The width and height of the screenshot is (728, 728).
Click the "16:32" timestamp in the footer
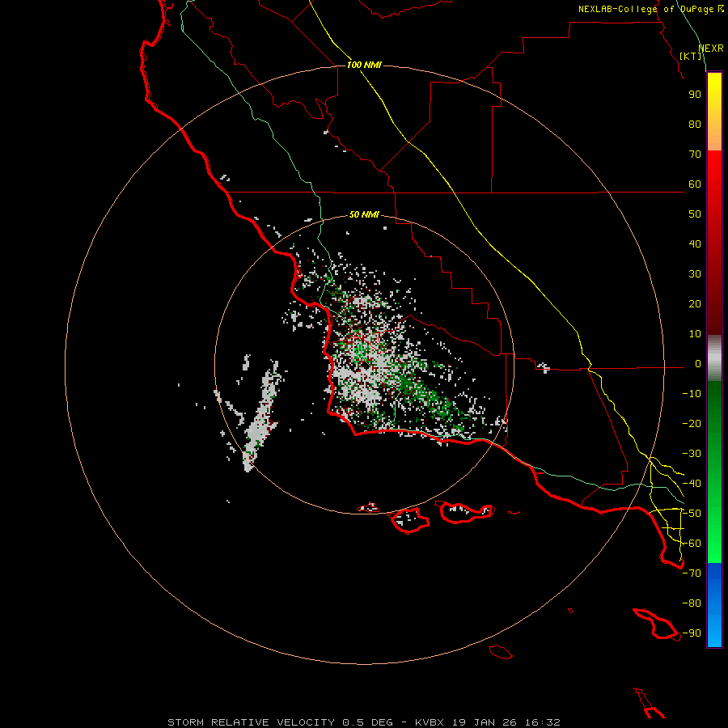click(543, 722)
